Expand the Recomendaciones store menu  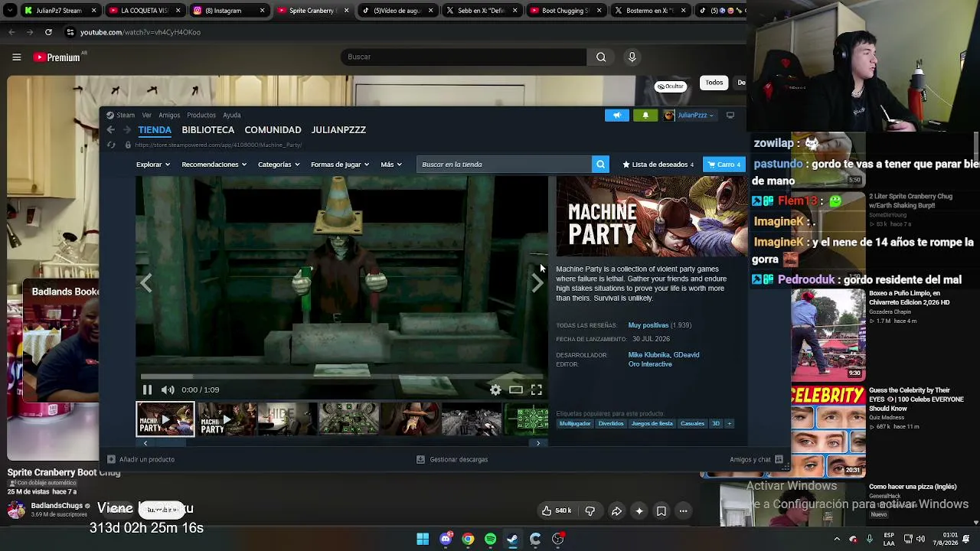coord(214,165)
